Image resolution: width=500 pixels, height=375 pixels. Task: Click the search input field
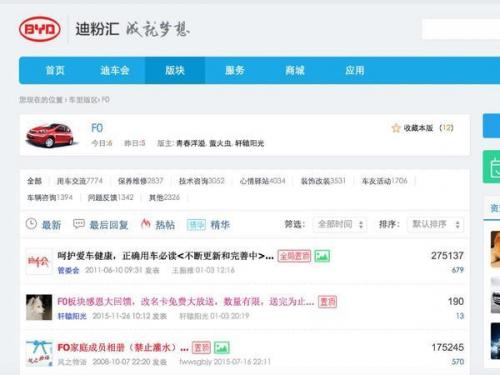(461, 29)
